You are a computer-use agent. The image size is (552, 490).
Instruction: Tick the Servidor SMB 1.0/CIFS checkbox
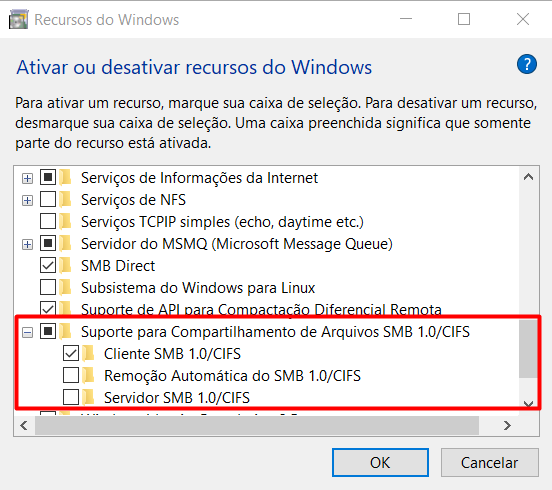[71, 397]
